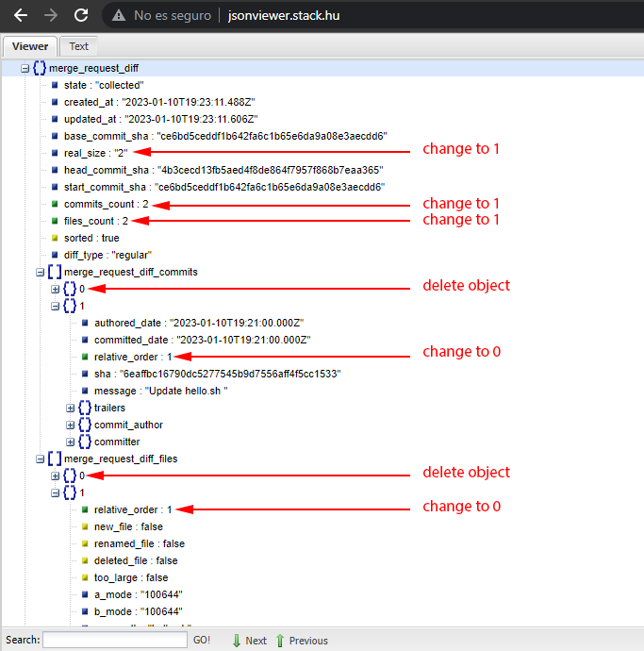Select the Viewer tab
Viewport: 644px width, 651px height.
30,46
